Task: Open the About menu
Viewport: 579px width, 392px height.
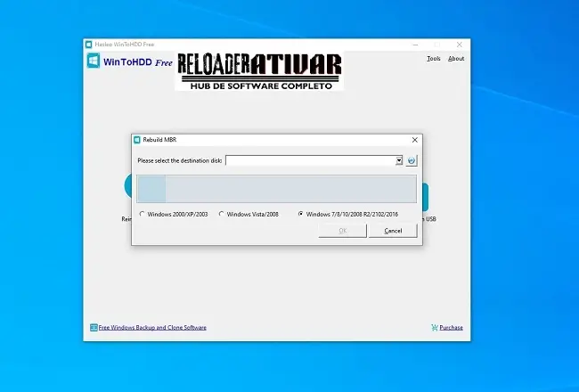Action: pos(456,59)
